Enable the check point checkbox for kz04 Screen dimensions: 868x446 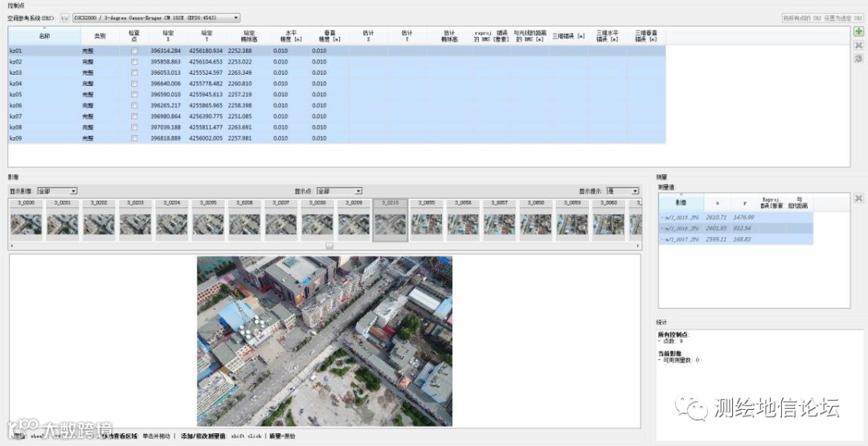[x=134, y=84]
